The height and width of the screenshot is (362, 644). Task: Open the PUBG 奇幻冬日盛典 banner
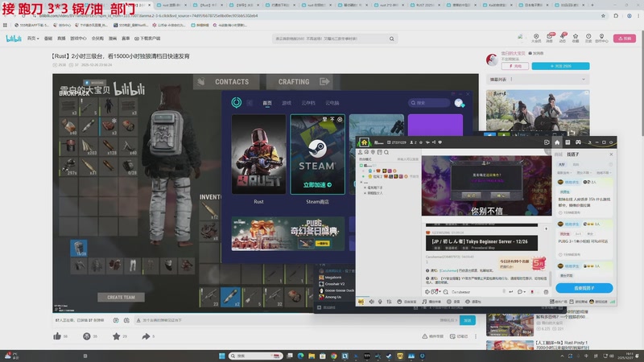288,233
